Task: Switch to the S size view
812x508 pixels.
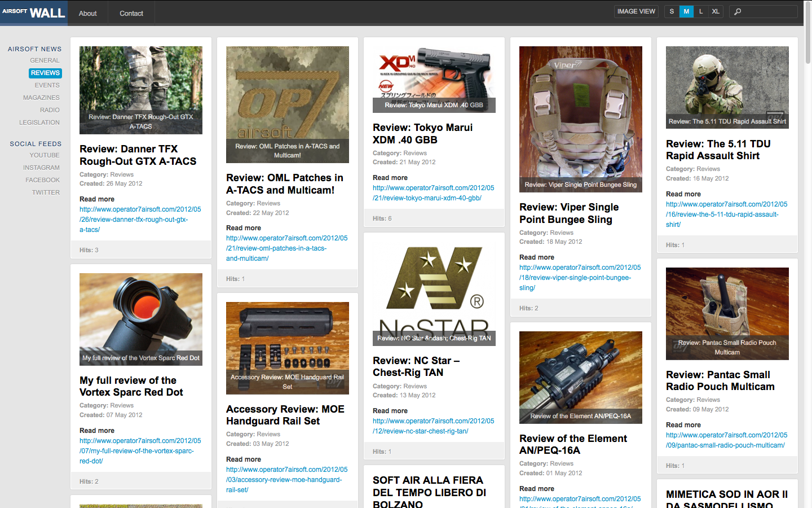Action: [x=672, y=12]
